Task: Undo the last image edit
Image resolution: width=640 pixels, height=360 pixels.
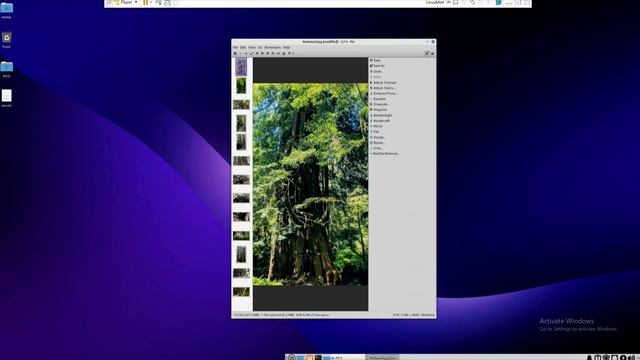Action: (x=376, y=71)
